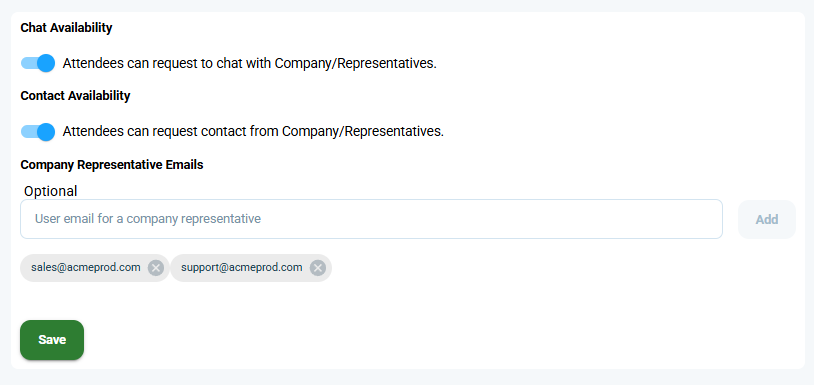814x385 pixels.
Task: Disable the Contact Availability switch
Action: pos(38,132)
